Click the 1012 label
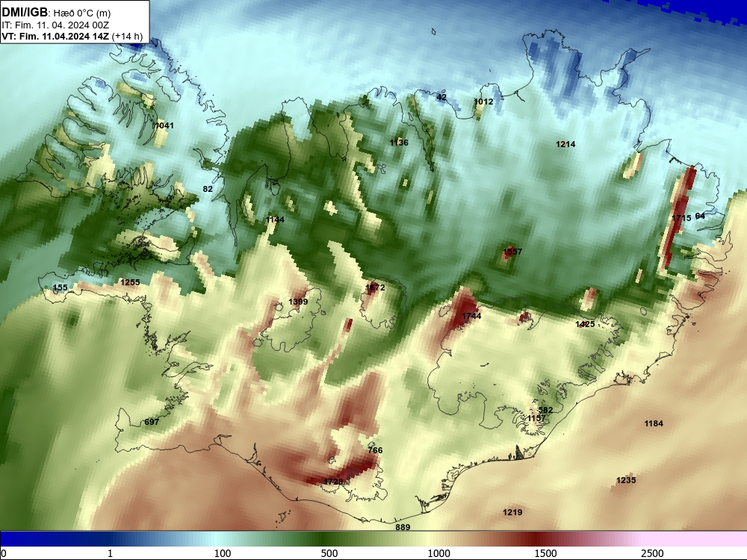 pos(483,102)
